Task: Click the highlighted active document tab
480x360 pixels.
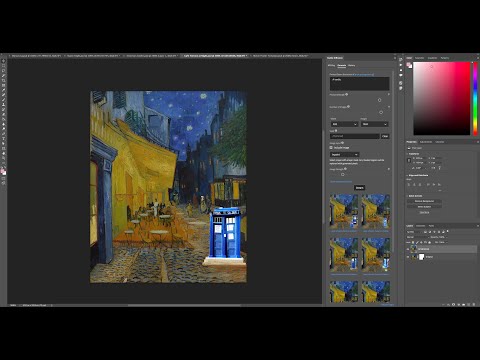Action: pos(215,56)
